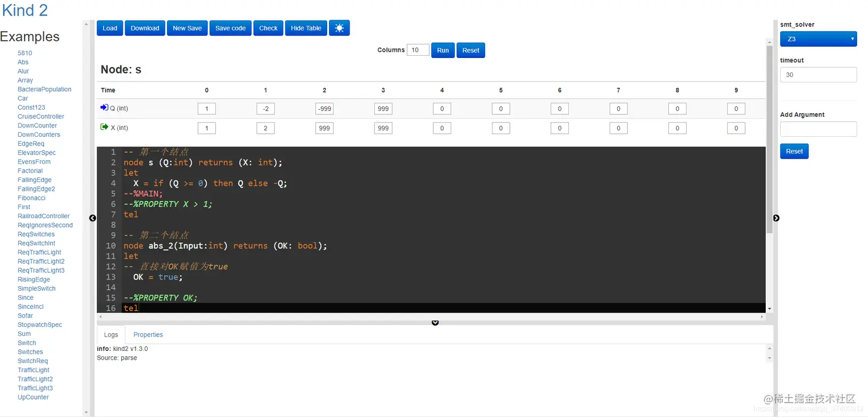Collapse the right settings panel arrow
The width and height of the screenshot is (868, 417).
pos(776,218)
